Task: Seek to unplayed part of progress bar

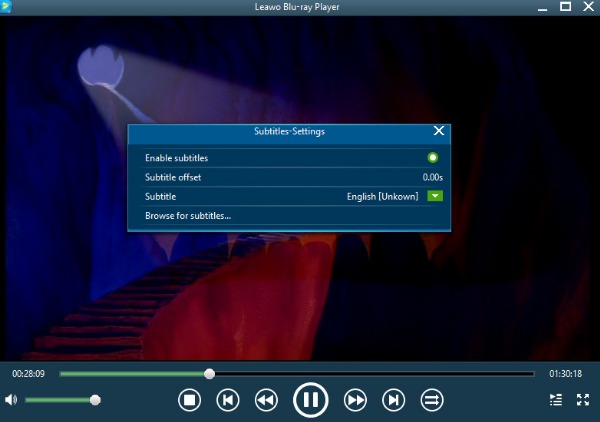Action: pos(374,374)
